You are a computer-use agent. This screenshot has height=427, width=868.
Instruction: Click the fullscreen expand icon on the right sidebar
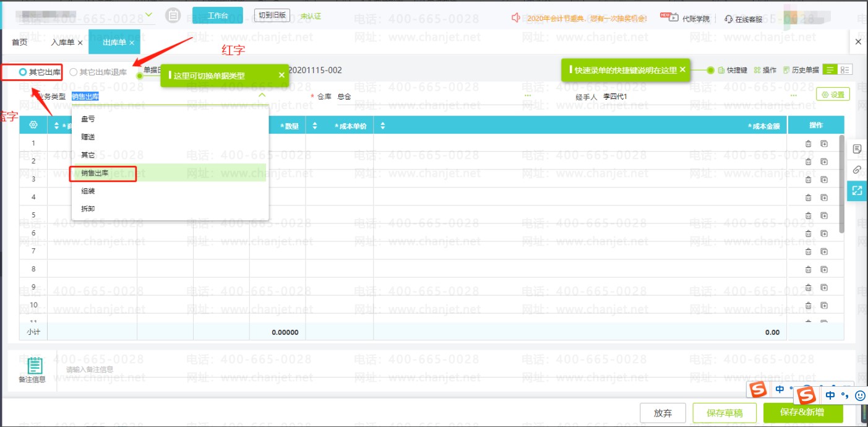[857, 191]
